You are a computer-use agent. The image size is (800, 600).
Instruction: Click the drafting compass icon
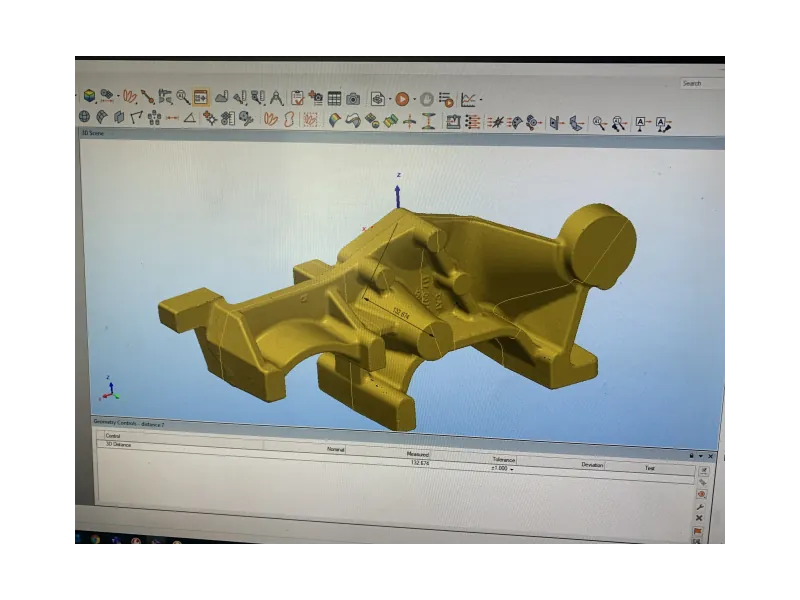276,97
